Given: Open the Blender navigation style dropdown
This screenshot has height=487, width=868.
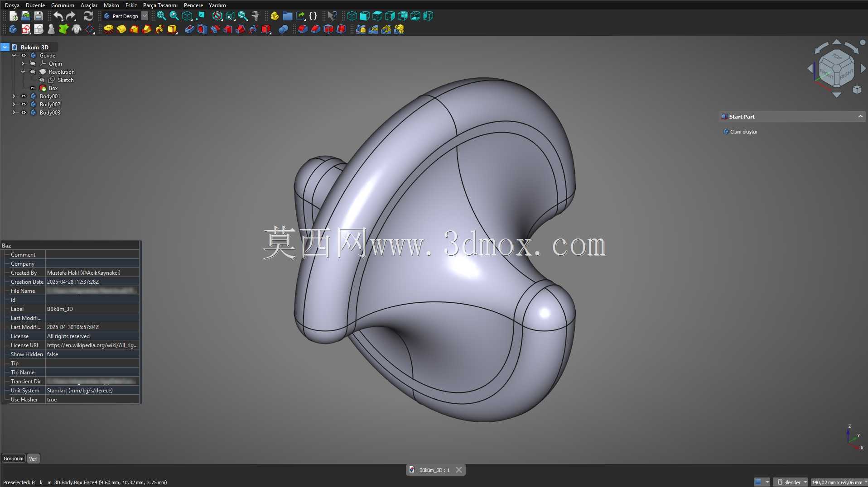Looking at the screenshot, I should tap(791, 482).
